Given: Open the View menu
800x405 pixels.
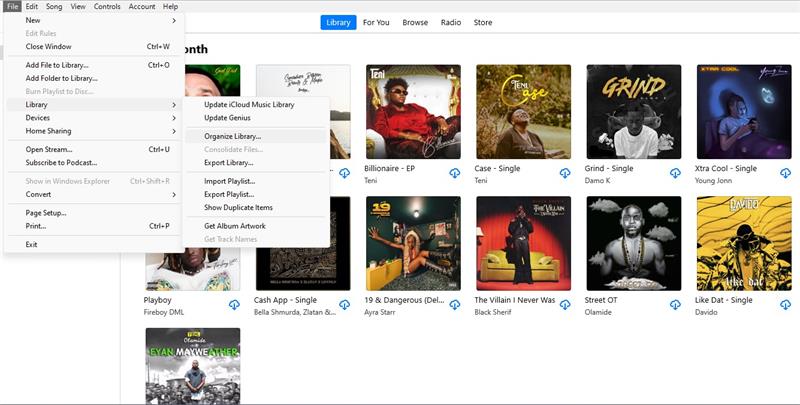Looking at the screenshot, I should pos(78,7).
